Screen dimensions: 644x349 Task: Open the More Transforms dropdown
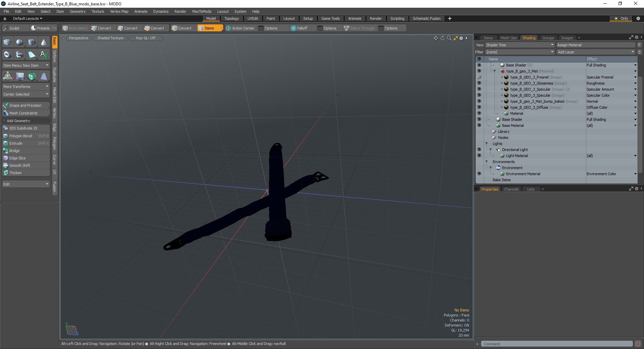pos(26,87)
